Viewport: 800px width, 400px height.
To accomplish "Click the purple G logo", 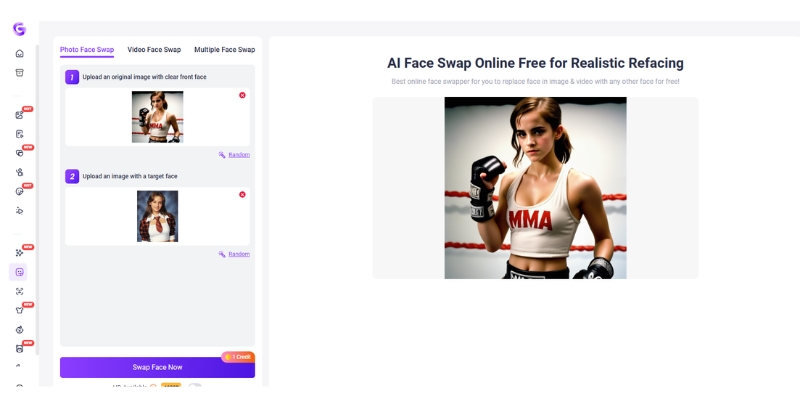I will point(19,29).
